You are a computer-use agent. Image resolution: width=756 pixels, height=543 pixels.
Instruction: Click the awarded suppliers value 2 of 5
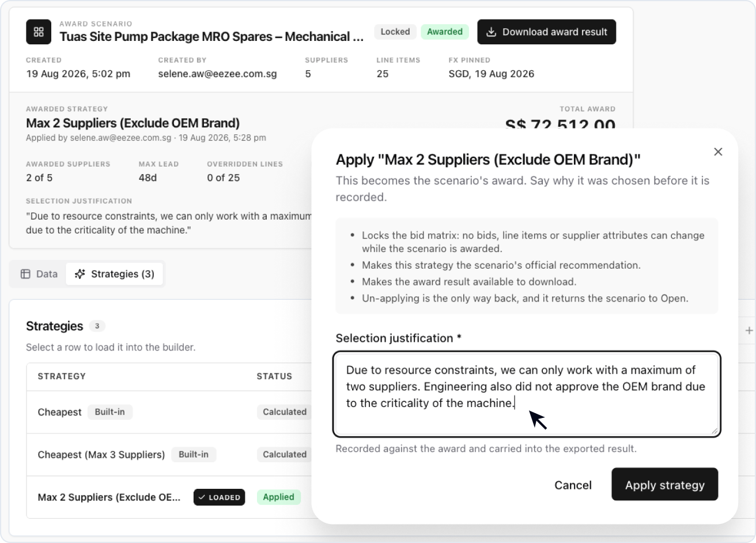point(39,178)
